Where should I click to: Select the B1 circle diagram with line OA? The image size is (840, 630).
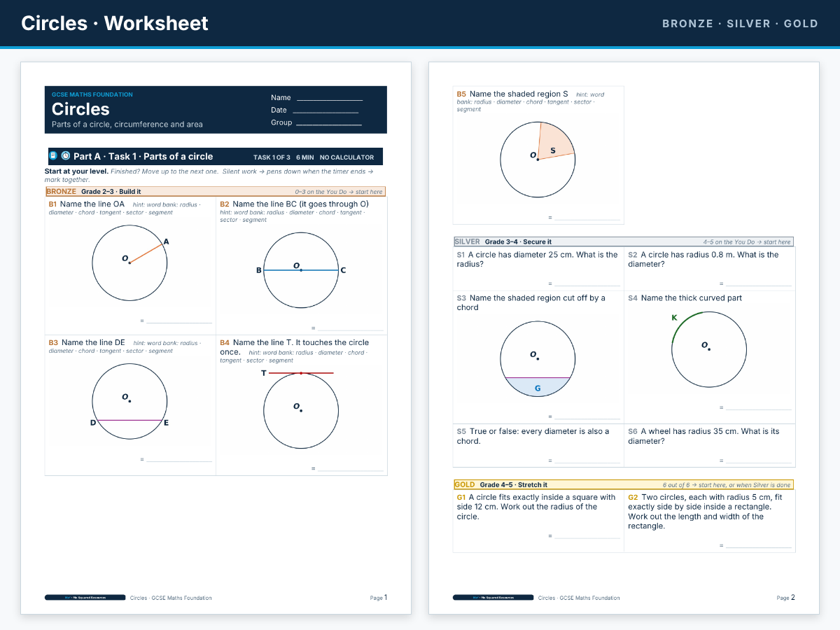[130, 264]
